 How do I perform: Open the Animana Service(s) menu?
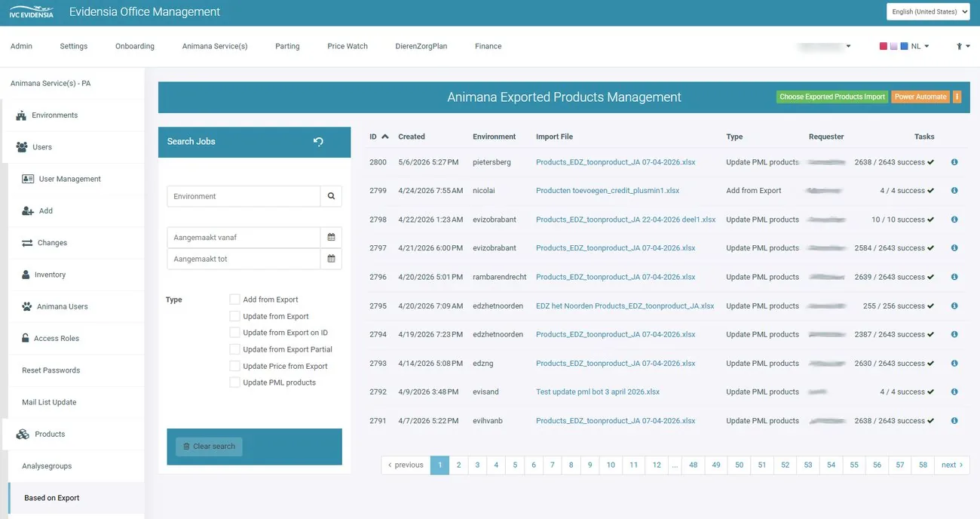(215, 46)
